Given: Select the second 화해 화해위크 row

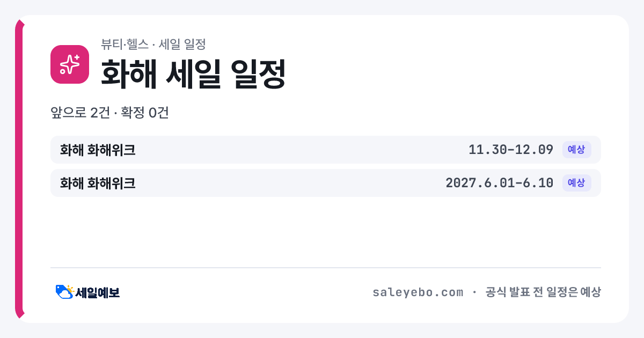Looking at the screenshot, I should click(326, 183).
